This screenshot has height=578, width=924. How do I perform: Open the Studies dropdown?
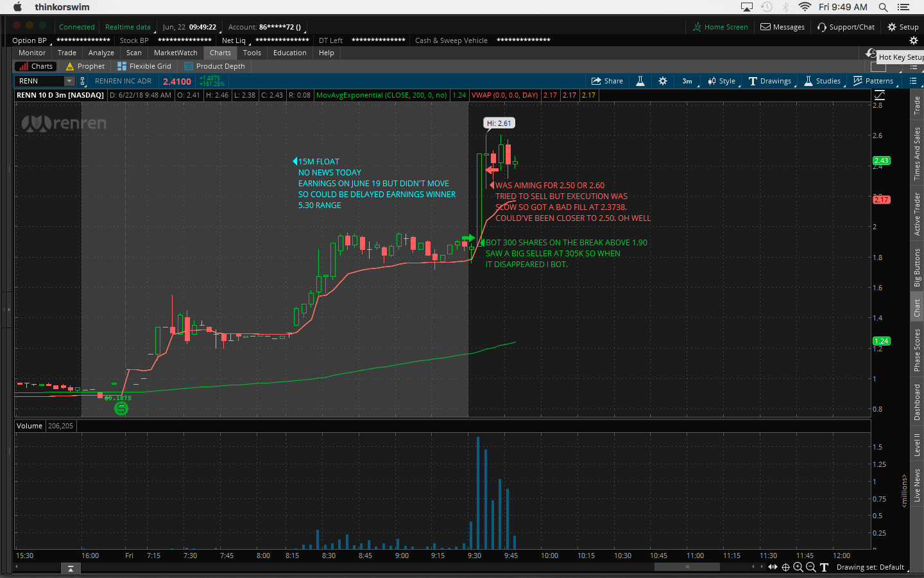point(823,81)
